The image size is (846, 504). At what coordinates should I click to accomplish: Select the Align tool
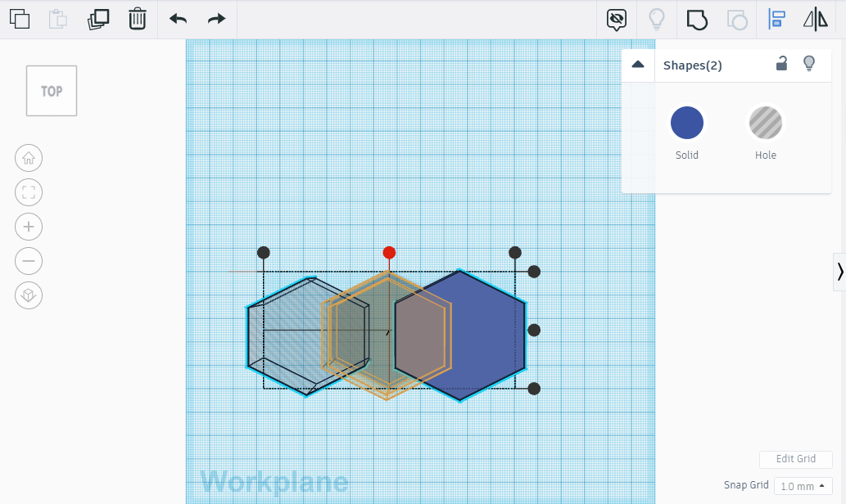tap(776, 19)
